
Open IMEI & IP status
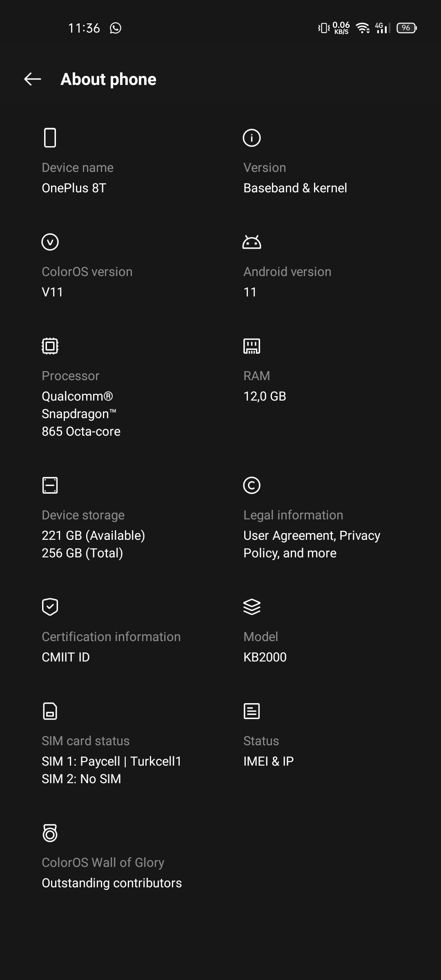(x=269, y=761)
